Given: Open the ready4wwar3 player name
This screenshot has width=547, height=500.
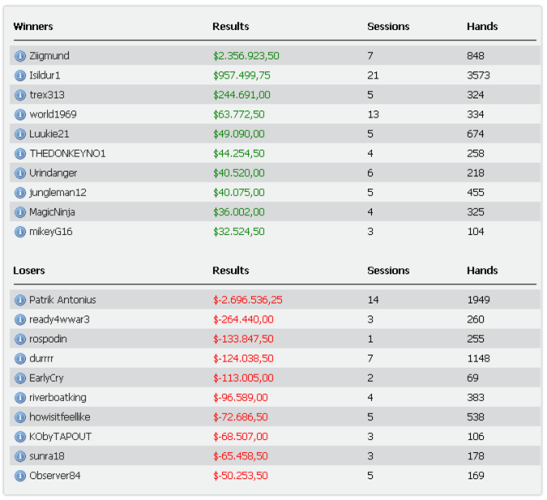Looking at the screenshot, I should click(59, 320).
